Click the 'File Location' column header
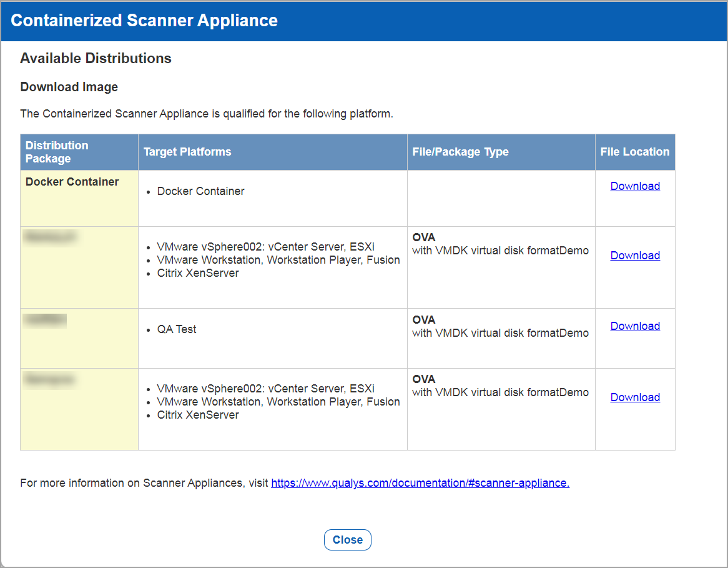 coord(635,152)
